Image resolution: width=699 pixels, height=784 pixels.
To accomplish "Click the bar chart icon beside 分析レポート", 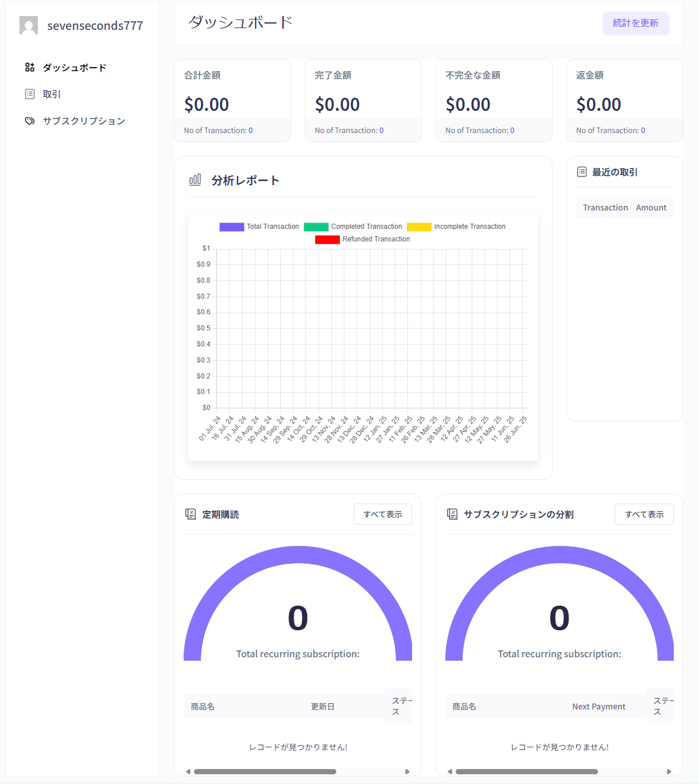I will 195,180.
